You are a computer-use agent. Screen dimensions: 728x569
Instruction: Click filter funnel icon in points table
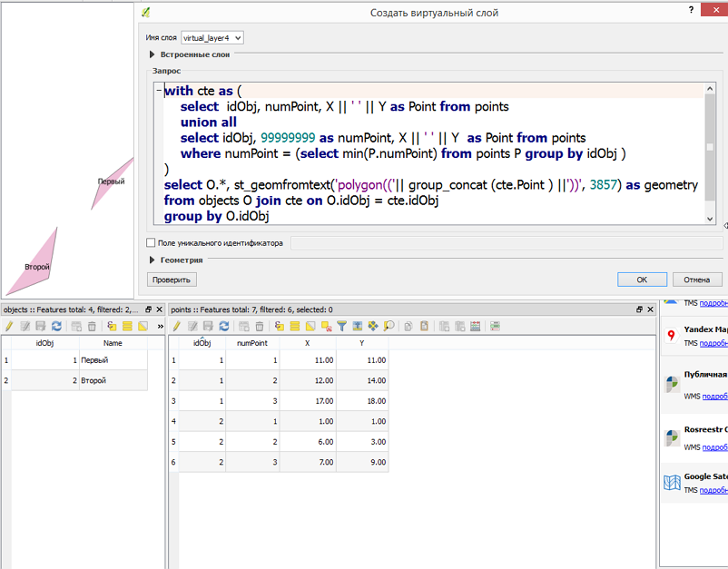click(342, 326)
